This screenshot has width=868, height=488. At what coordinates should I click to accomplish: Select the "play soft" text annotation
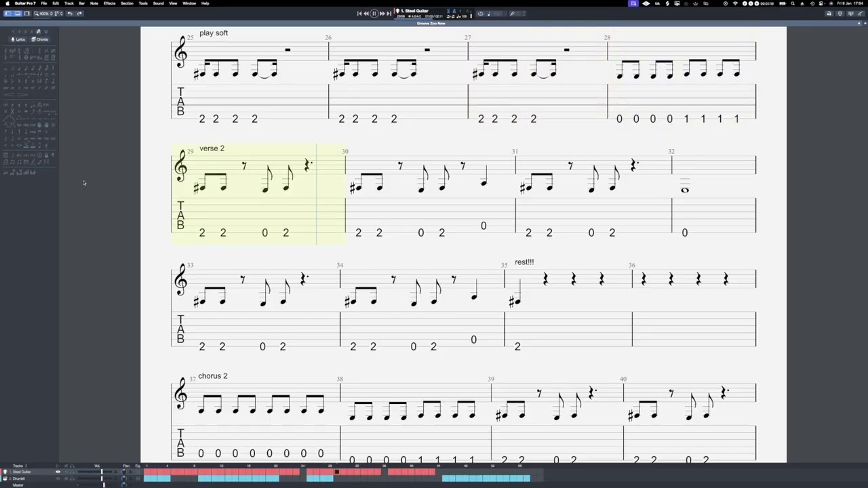click(x=214, y=33)
